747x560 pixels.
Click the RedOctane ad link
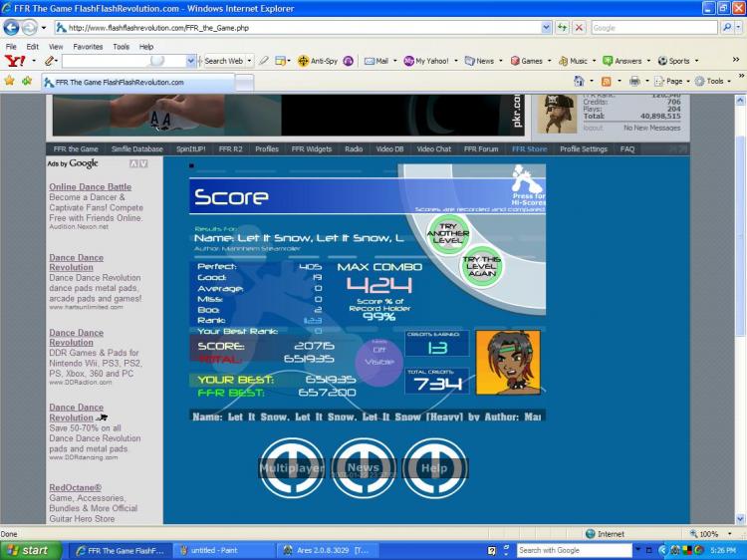(76, 487)
